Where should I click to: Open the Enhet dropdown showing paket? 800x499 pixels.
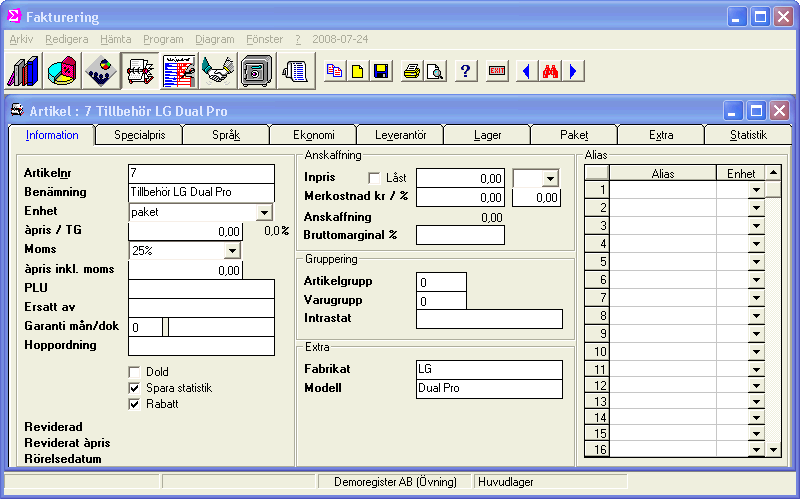[264, 212]
